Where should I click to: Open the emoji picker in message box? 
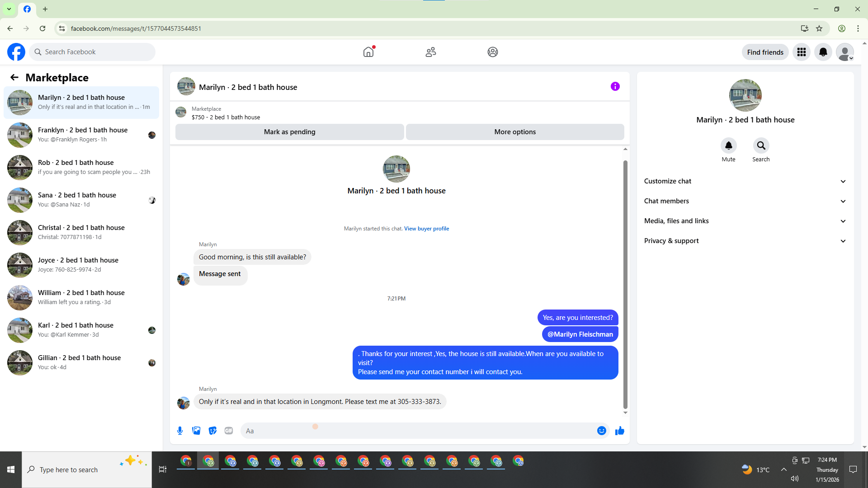pyautogui.click(x=601, y=431)
